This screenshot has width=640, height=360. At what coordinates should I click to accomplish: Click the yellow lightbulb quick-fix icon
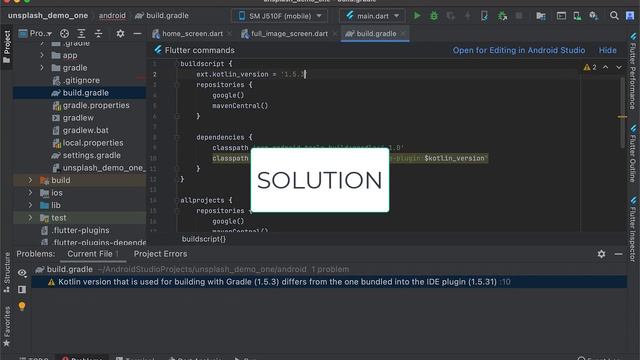click(22, 306)
